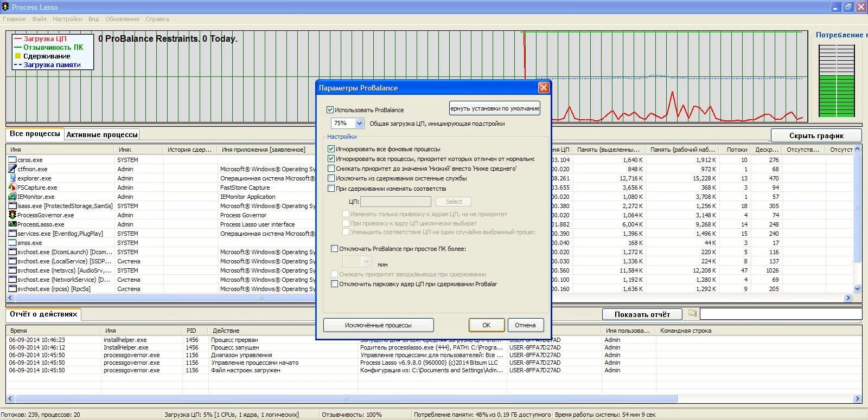Click Командная строка column header

[x=758, y=330]
